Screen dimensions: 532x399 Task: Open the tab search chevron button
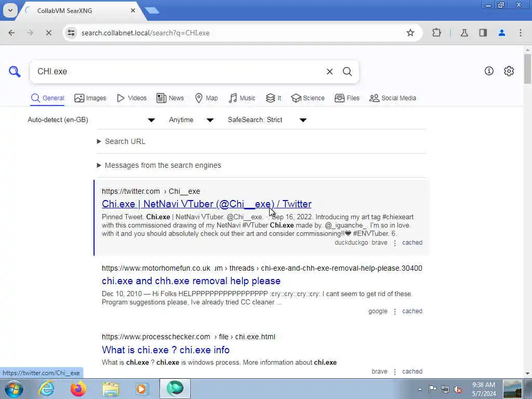[x=10, y=10]
